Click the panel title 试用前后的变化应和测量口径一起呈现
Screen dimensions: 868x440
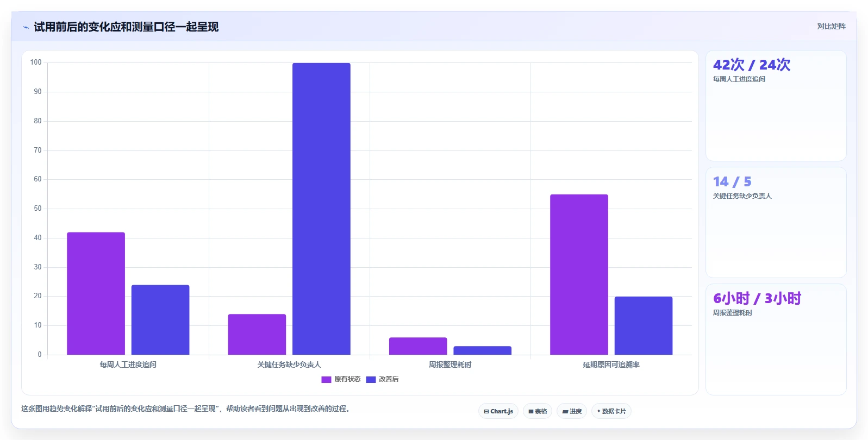click(126, 27)
